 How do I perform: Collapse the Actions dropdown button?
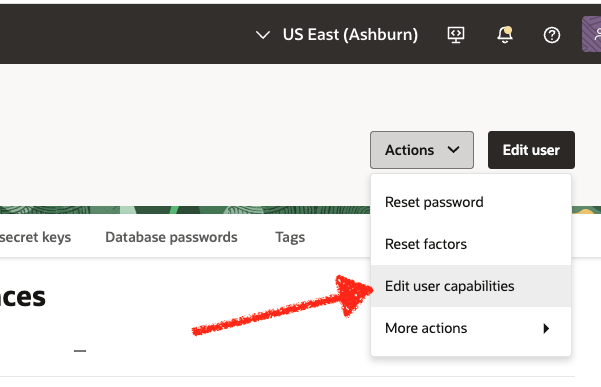tap(422, 150)
